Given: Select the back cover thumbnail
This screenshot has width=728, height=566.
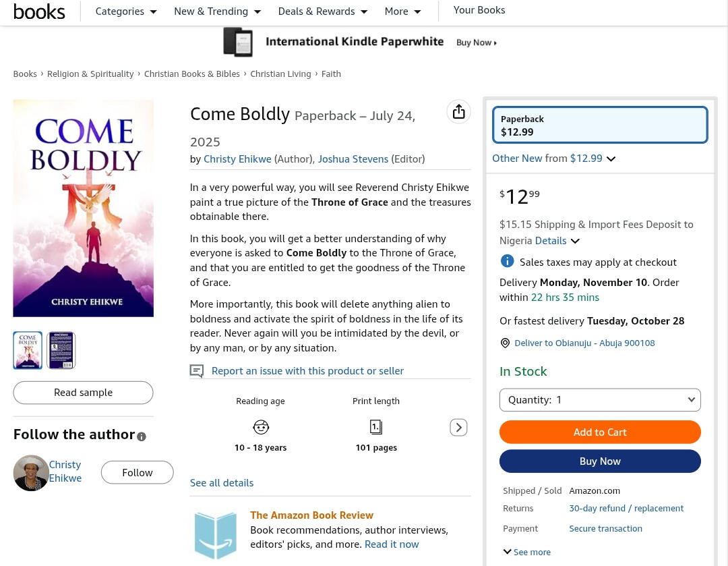Looking at the screenshot, I should point(61,350).
